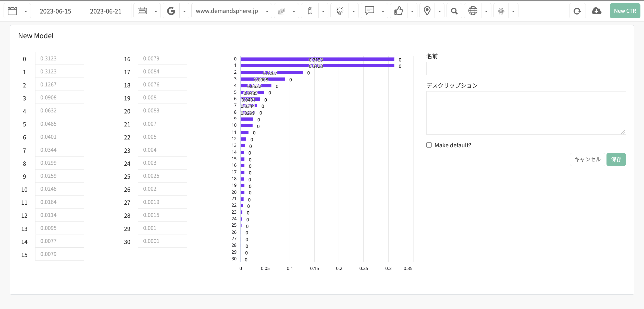Click position 30 CTR field 0.0001
The height and width of the screenshot is (309, 644).
point(162,241)
